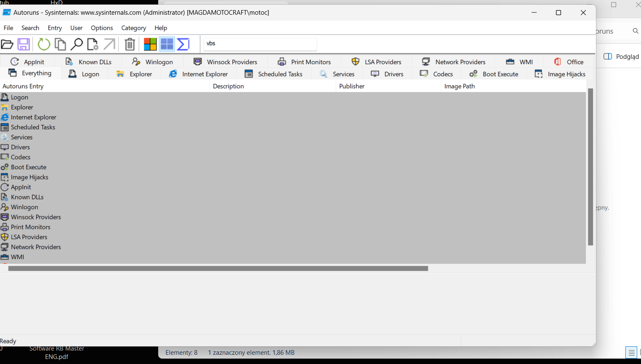Select the Internet Explorer list row
641x364 pixels.
(293, 117)
